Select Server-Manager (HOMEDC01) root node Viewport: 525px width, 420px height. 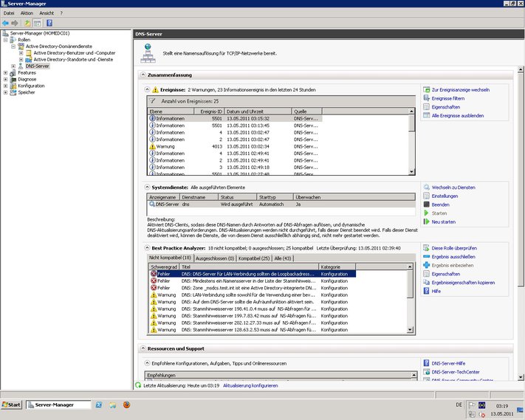[x=40, y=33]
